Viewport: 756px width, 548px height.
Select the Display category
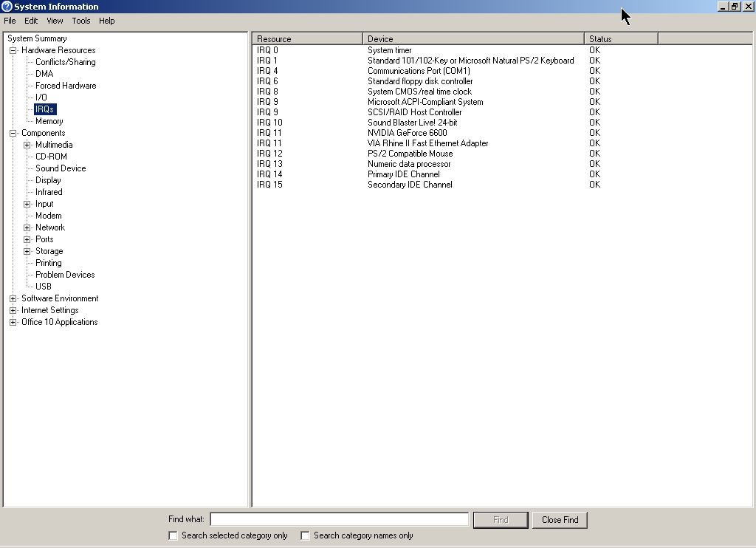pyautogui.click(x=48, y=180)
